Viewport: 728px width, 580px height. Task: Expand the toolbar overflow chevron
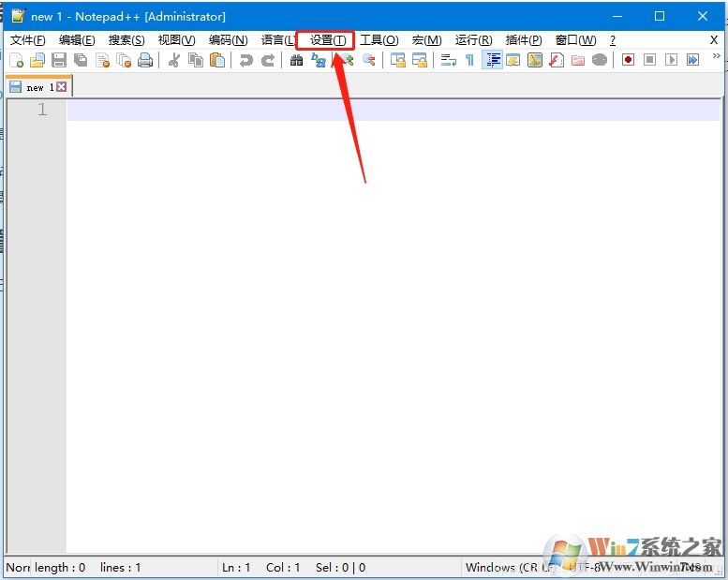(717, 56)
